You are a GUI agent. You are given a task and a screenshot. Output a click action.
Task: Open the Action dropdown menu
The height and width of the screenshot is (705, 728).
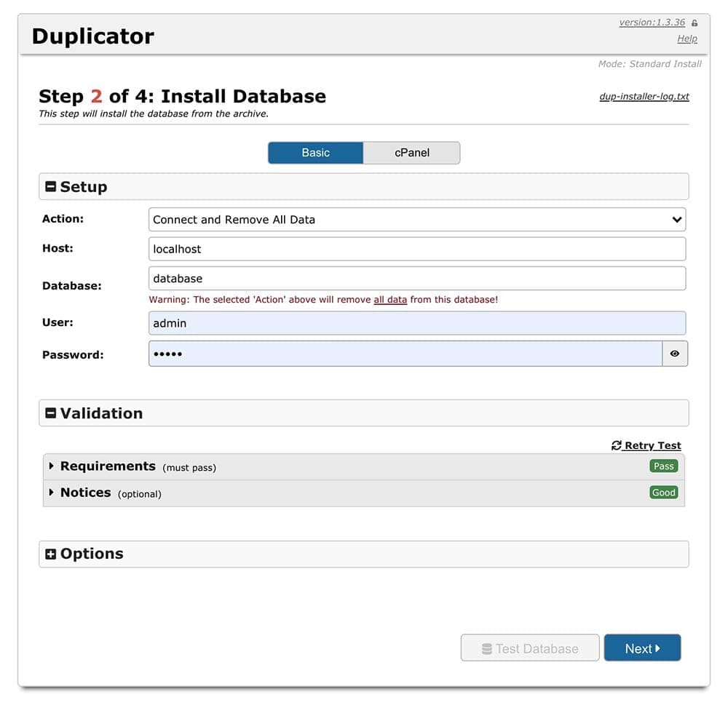[417, 220]
